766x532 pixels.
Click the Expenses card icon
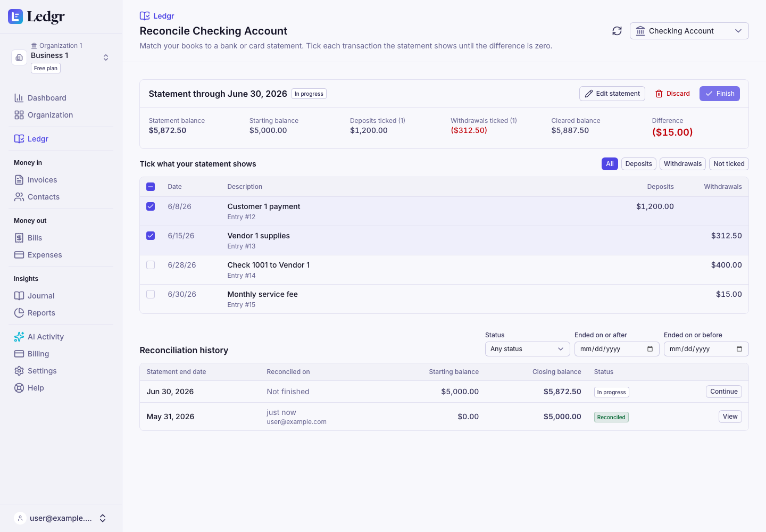[x=19, y=255]
